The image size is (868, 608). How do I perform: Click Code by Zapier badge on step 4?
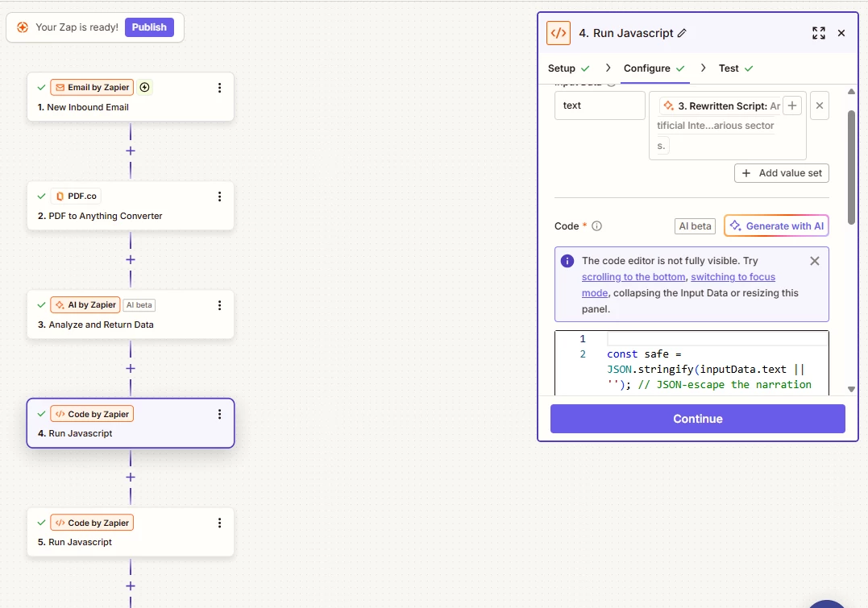[92, 414]
